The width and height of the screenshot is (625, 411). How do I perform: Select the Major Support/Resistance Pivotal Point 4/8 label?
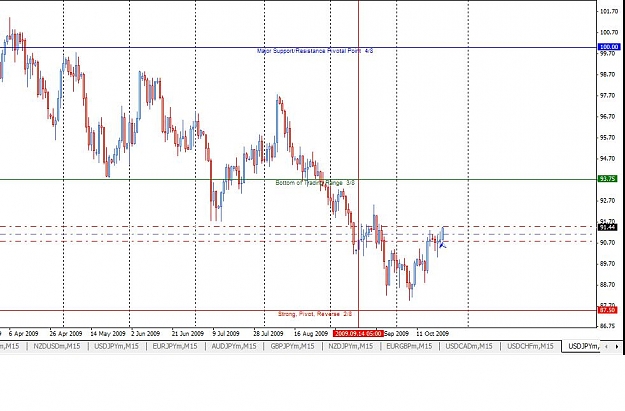point(315,51)
